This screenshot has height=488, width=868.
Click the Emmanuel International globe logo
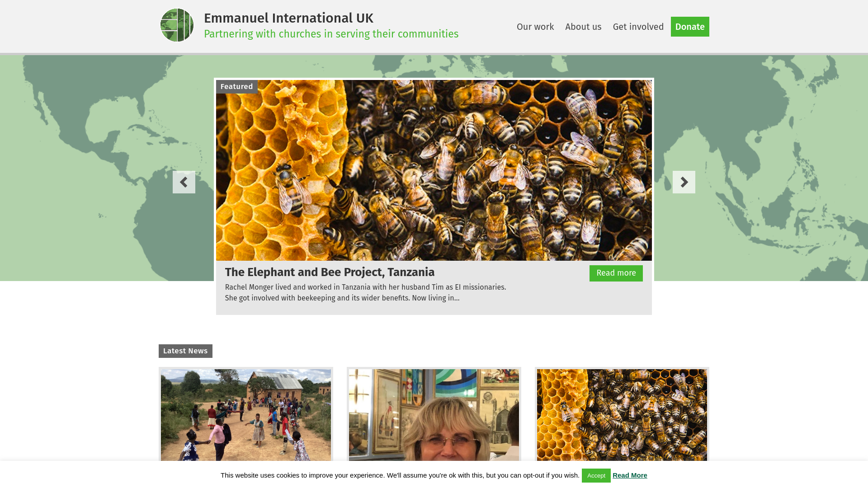tap(177, 25)
